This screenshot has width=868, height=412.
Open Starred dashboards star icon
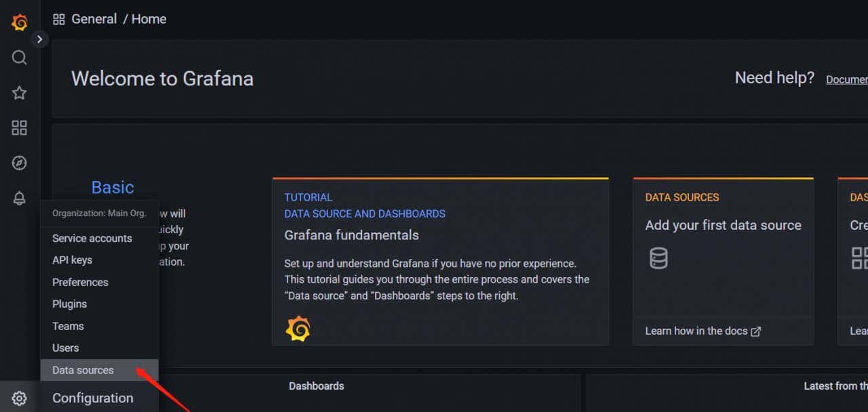pyautogui.click(x=20, y=93)
